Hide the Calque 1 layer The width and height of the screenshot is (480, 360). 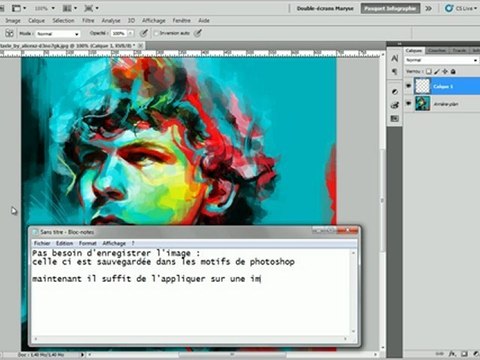408,86
